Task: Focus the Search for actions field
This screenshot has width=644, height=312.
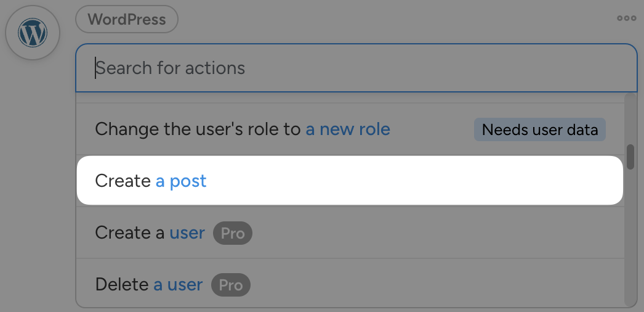Action: click(x=356, y=68)
